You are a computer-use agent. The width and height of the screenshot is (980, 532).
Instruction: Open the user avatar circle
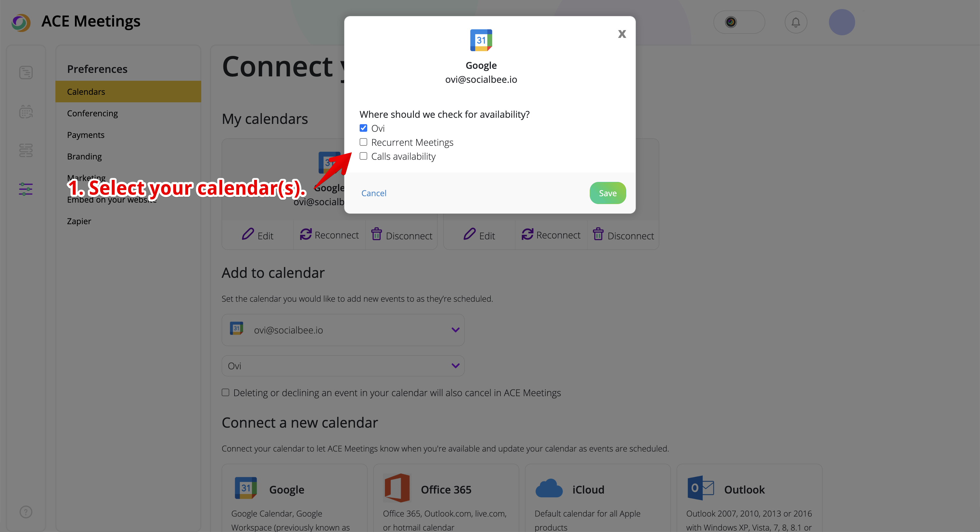841,22
